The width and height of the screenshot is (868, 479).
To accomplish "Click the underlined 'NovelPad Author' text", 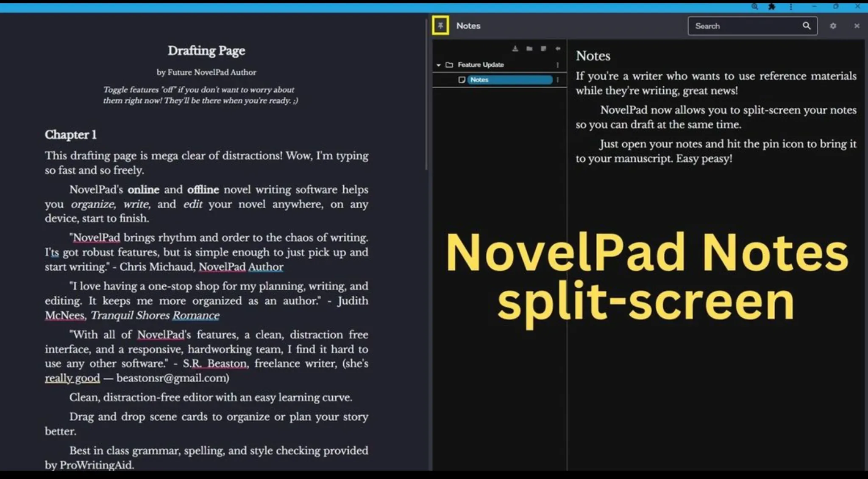I will (x=241, y=267).
